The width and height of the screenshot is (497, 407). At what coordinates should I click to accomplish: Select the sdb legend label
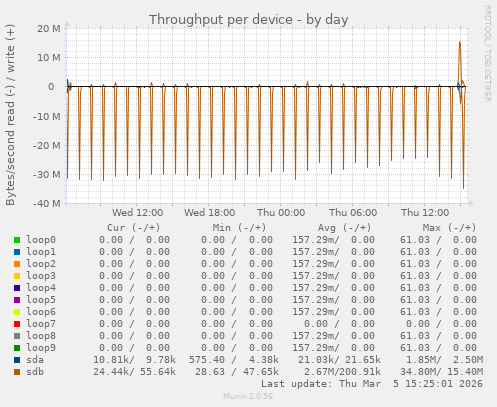point(35,372)
